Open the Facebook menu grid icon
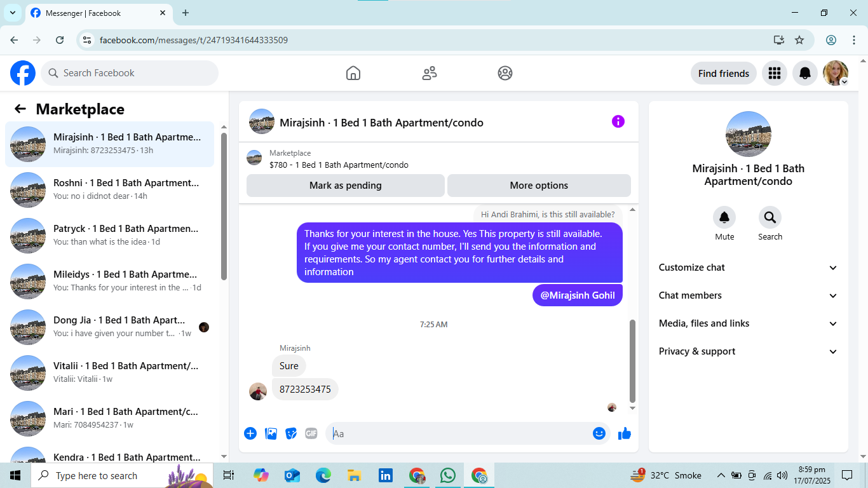868x488 pixels. (x=774, y=73)
